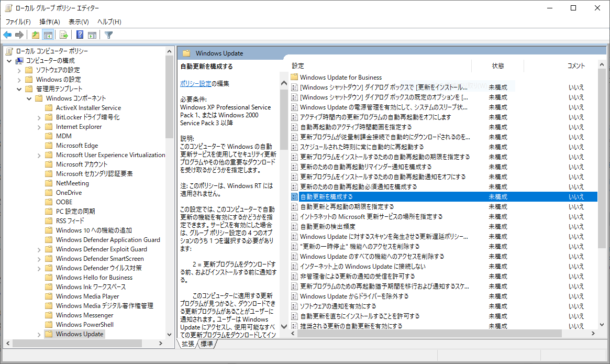The width and height of the screenshot is (610, 364).
Task: Click folder icon beside Microsoft Edge
Action: tap(49, 145)
